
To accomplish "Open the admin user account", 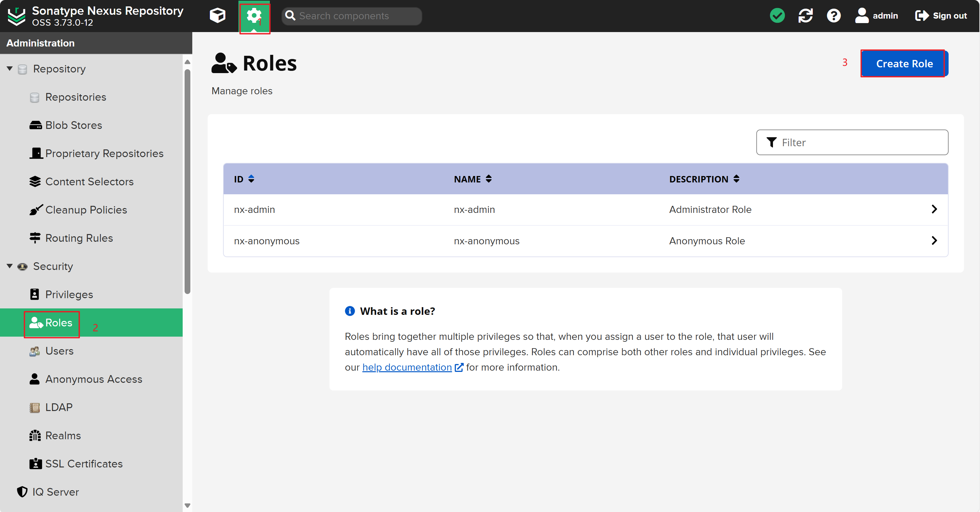I will point(876,16).
